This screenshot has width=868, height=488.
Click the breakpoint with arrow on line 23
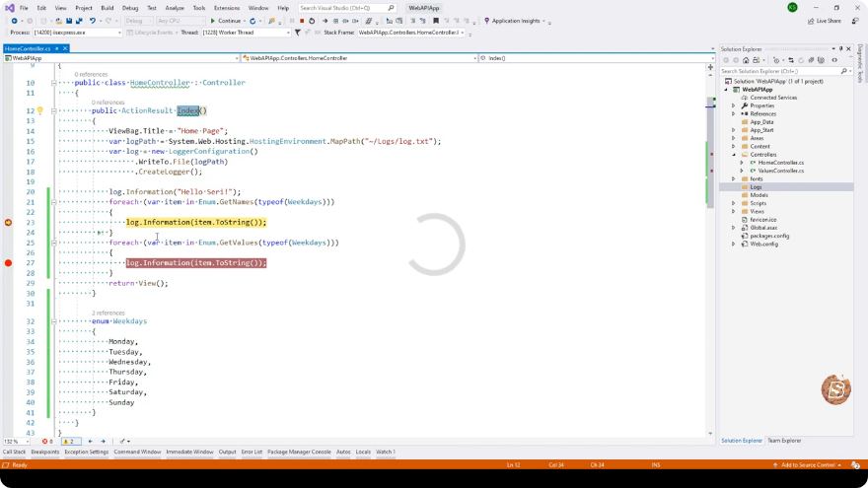8,223
